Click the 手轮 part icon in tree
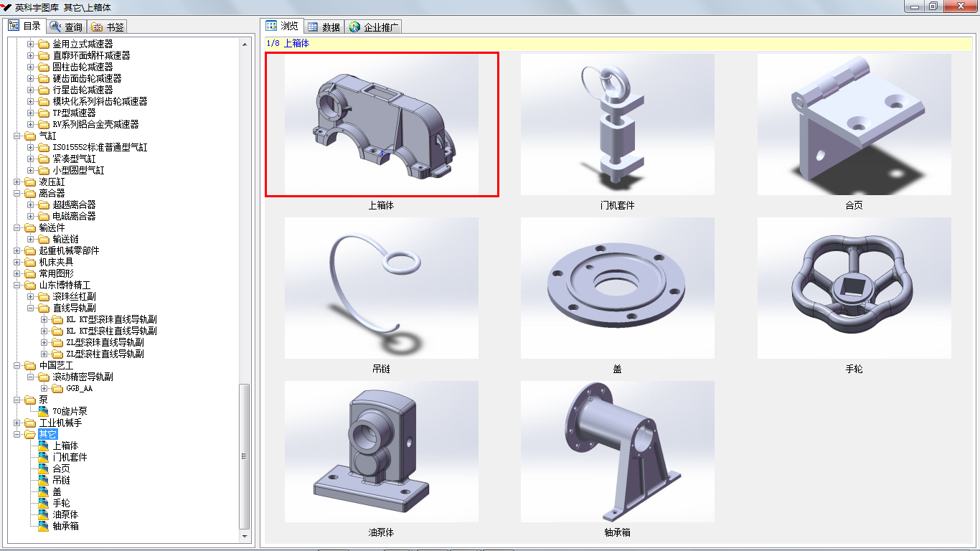The height and width of the screenshot is (551, 980). click(x=43, y=503)
